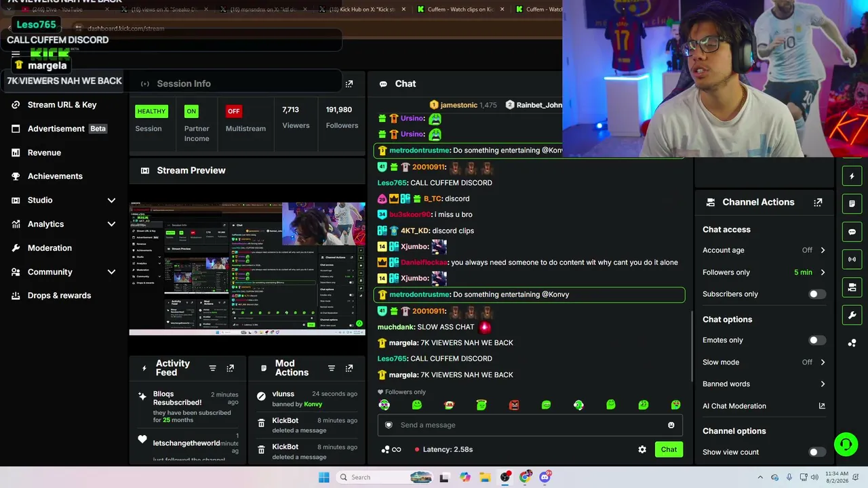Screen dimensions: 868x488
Task: Switch to Kick Hub on X browser tab
Action: (363, 9)
